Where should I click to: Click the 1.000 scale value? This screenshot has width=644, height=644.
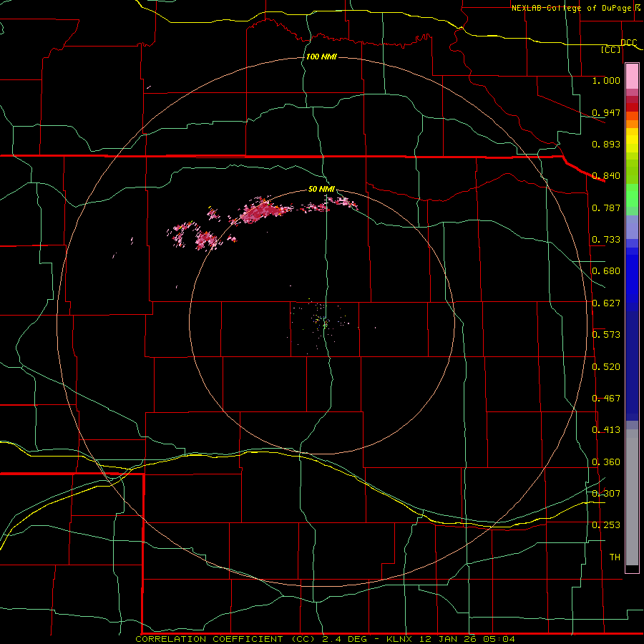[606, 80]
